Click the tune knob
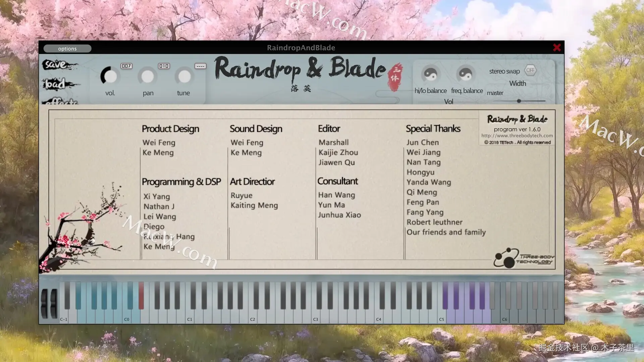This screenshot has height=362, width=644. (x=184, y=76)
